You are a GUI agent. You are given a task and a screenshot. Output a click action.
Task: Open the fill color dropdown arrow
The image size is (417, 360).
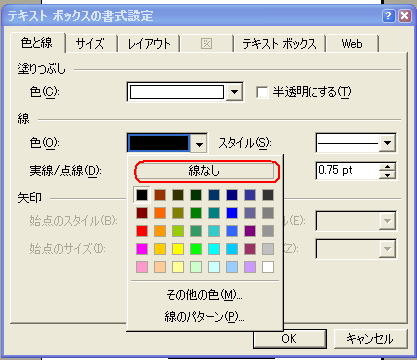click(x=234, y=92)
